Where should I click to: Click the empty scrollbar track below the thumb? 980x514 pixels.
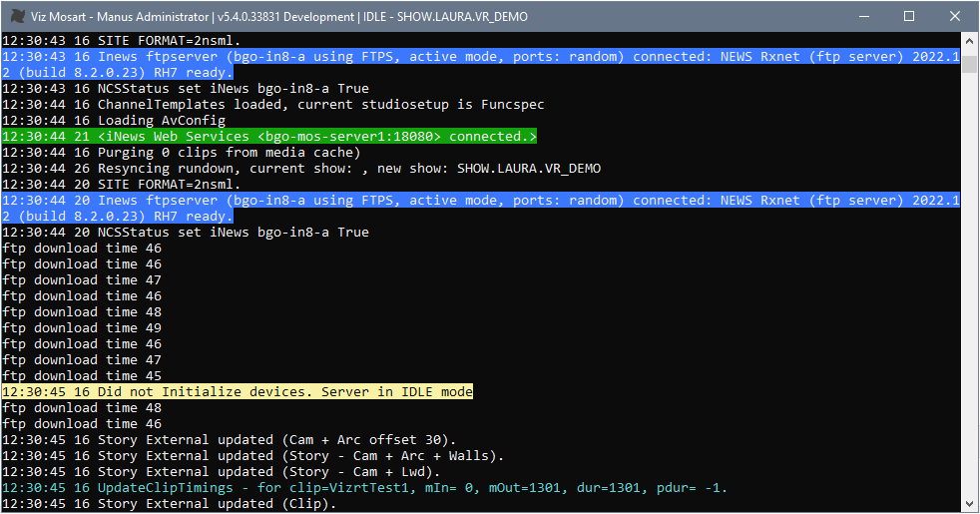[970, 299]
